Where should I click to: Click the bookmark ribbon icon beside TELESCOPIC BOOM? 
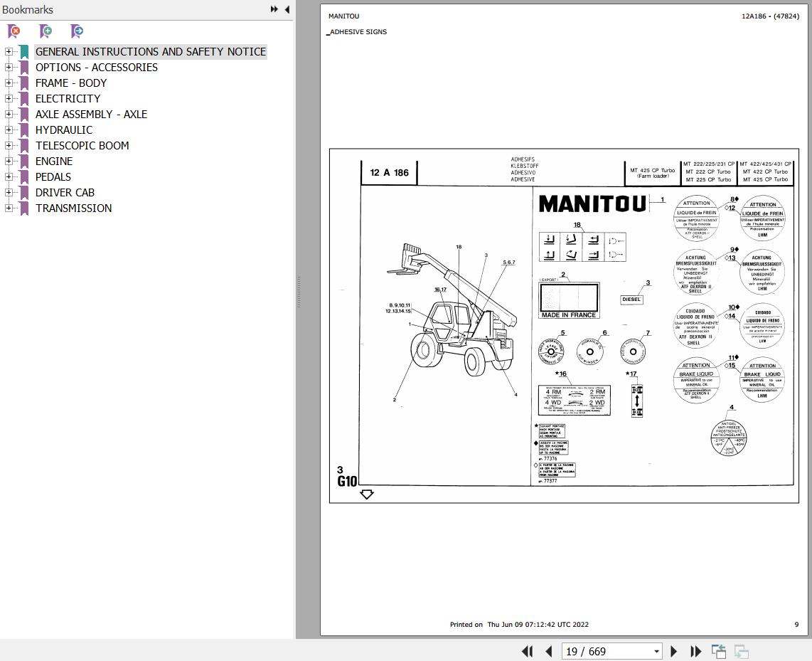tap(24, 146)
